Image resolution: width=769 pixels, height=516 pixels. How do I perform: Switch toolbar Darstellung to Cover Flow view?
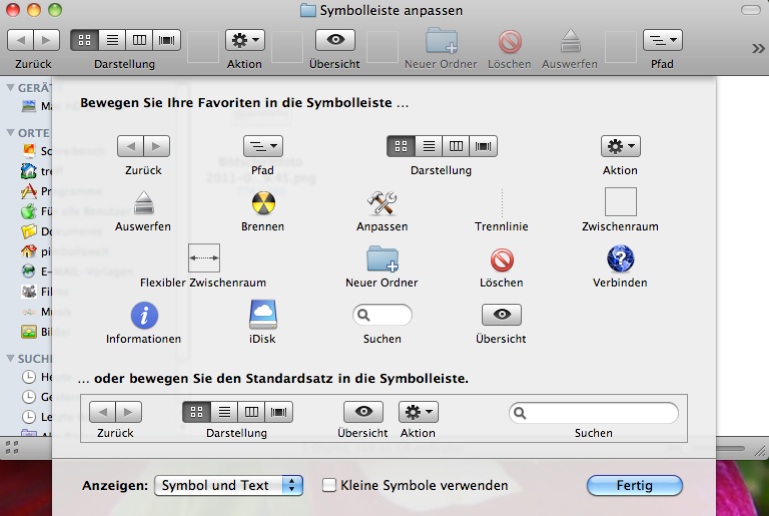167,40
